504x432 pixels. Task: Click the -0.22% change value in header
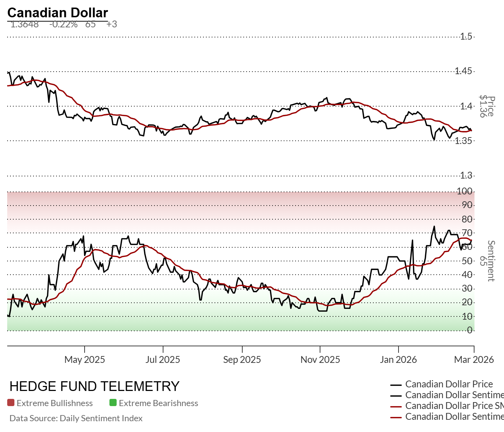63,24
